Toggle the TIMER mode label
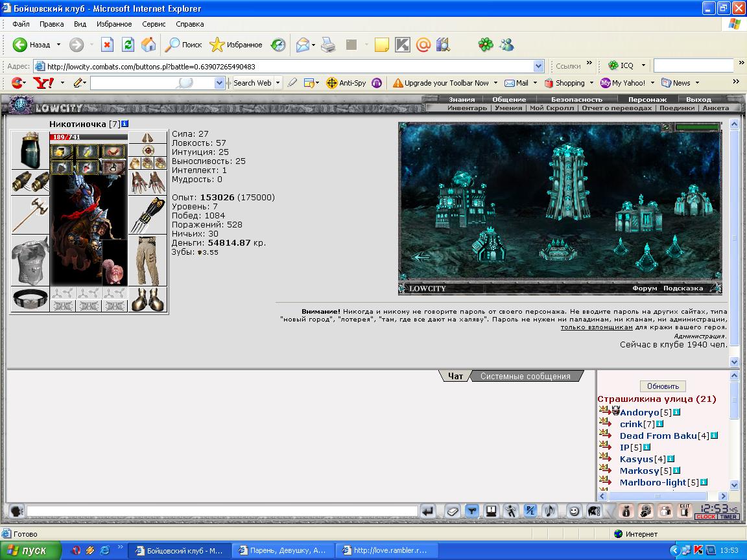747x560 pixels. pos(728,517)
